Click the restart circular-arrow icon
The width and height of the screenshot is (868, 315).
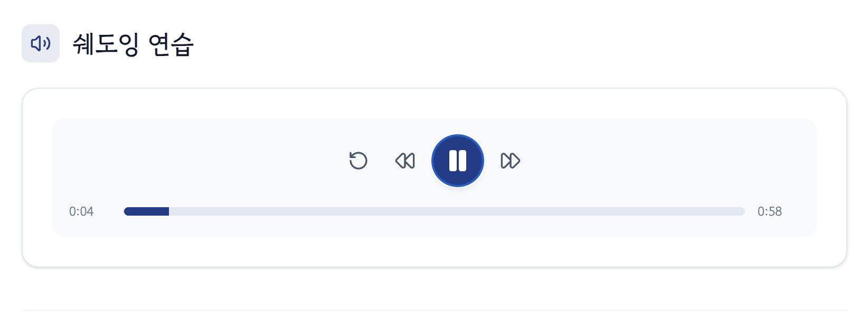point(358,161)
